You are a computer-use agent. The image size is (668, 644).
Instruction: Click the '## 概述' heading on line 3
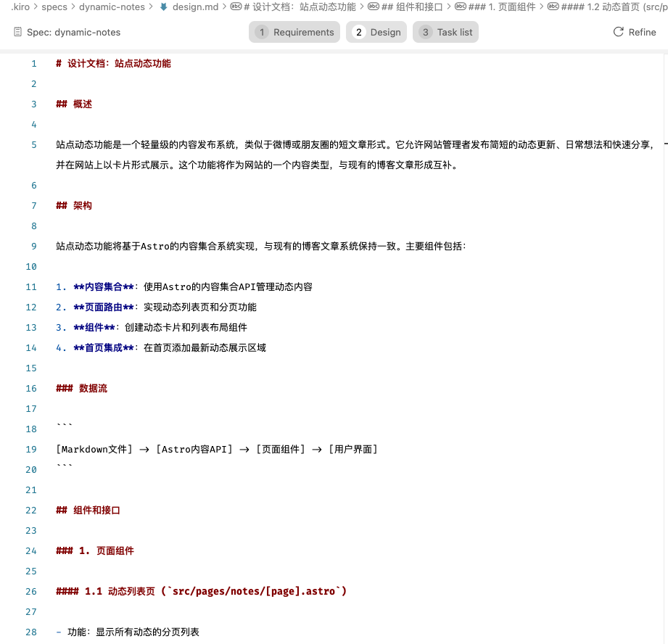pos(74,104)
